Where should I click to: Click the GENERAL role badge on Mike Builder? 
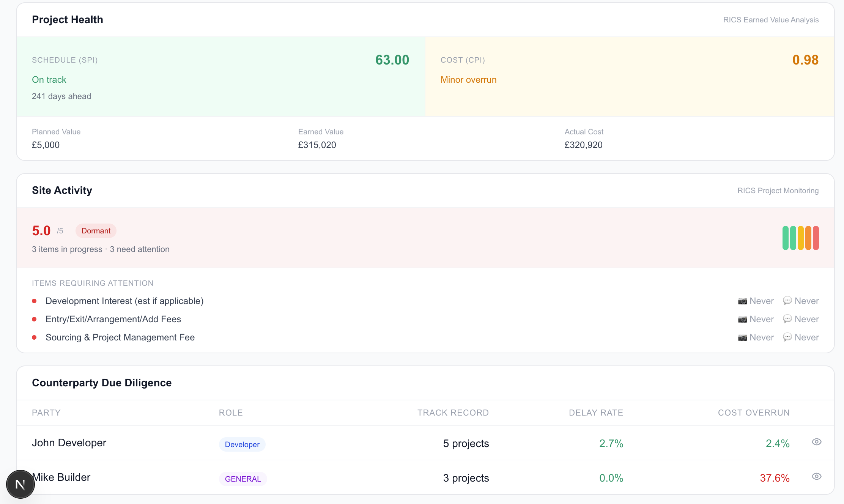coord(243,479)
